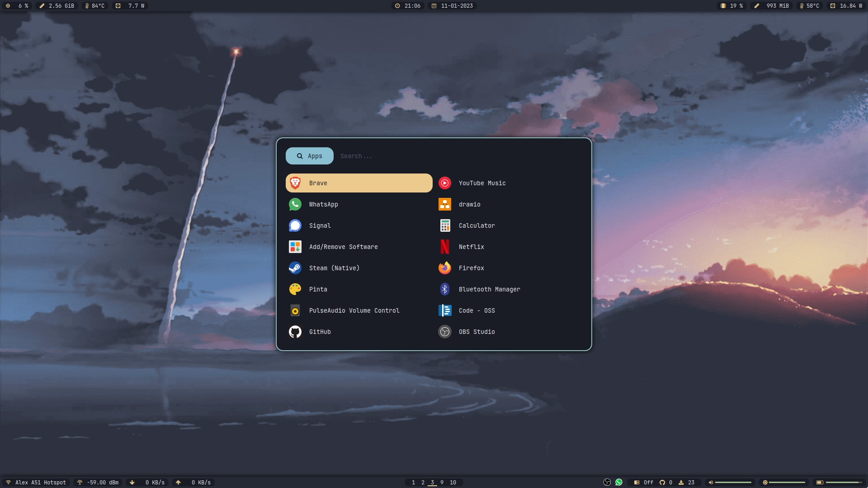This screenshot has width=868, height=488.
Task: Open Bluetooth Manager
Action: tap(489, 289)
